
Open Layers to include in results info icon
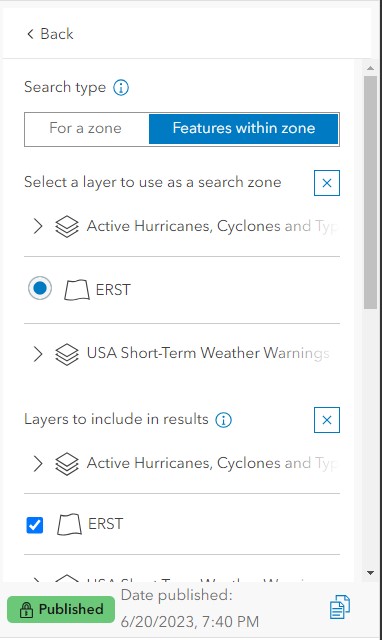223,420
